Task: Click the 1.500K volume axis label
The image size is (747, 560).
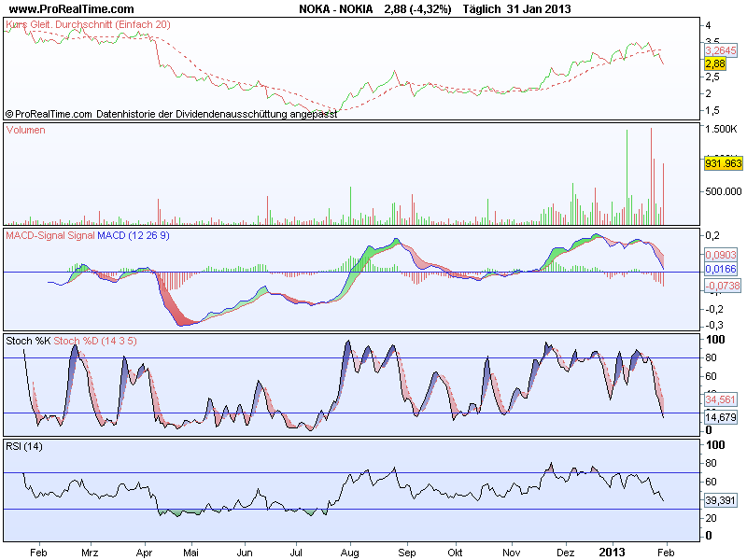Action: coord(721,129)
